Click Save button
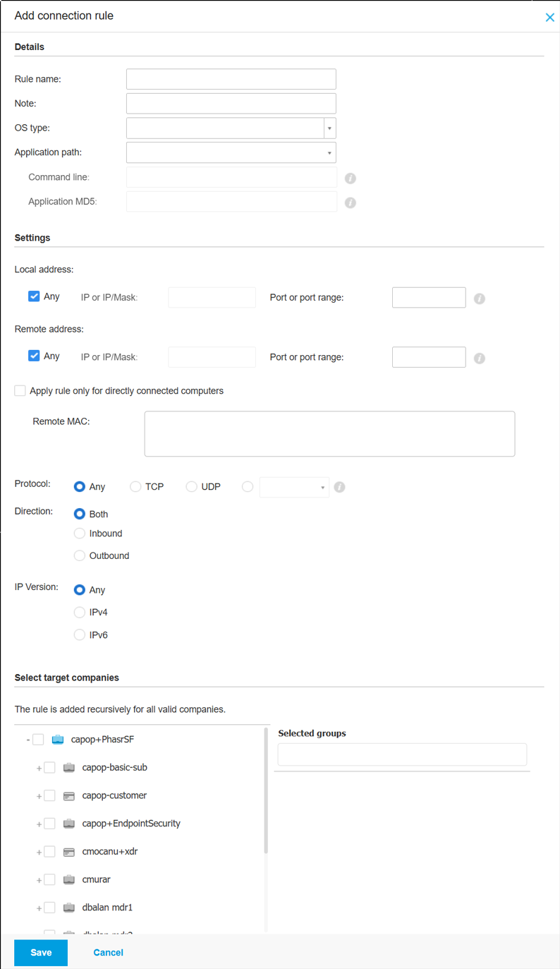The image size is (560, 969). coord(41,953)
